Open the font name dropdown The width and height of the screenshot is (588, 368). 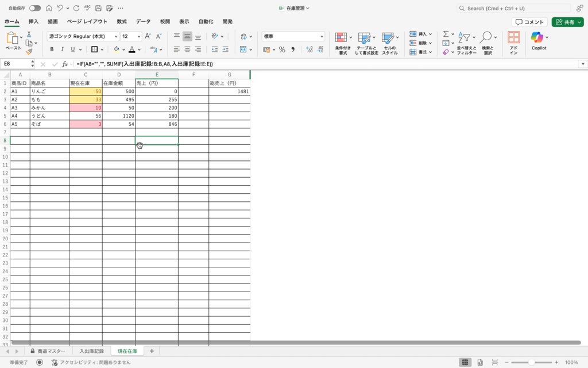(116, 36)
